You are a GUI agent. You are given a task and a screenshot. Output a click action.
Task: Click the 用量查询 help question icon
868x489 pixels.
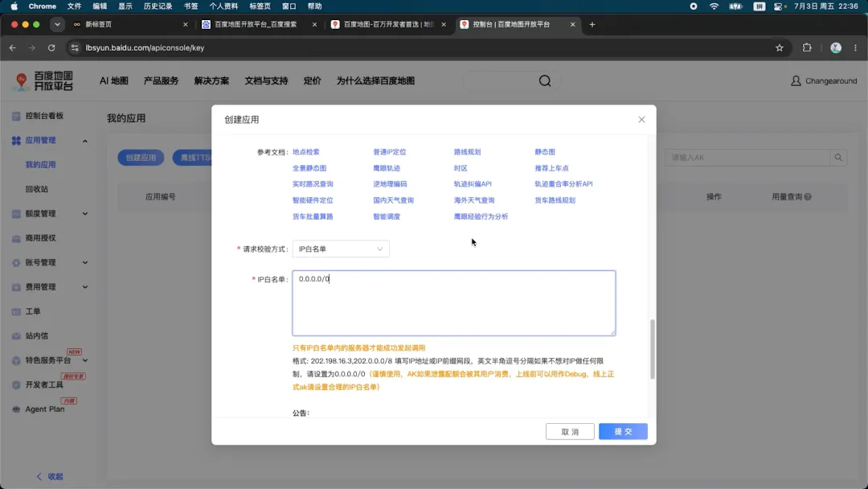tap(808, 196)
